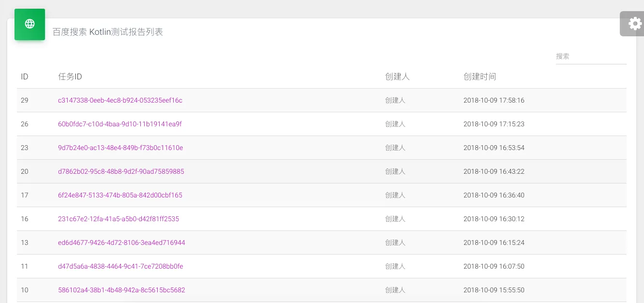Select creation time 2018-10-09 17:58:16 cell
644x303 pixels.
pos(494,100)
